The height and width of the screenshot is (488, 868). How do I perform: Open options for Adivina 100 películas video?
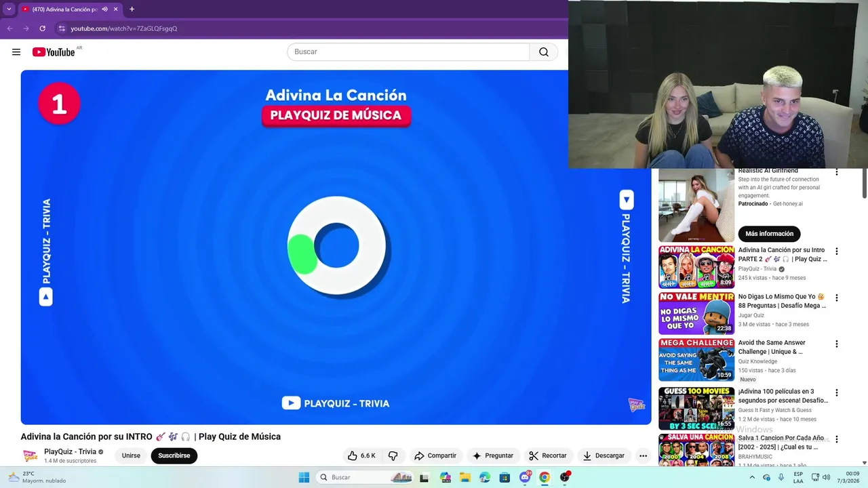(836, 392)
